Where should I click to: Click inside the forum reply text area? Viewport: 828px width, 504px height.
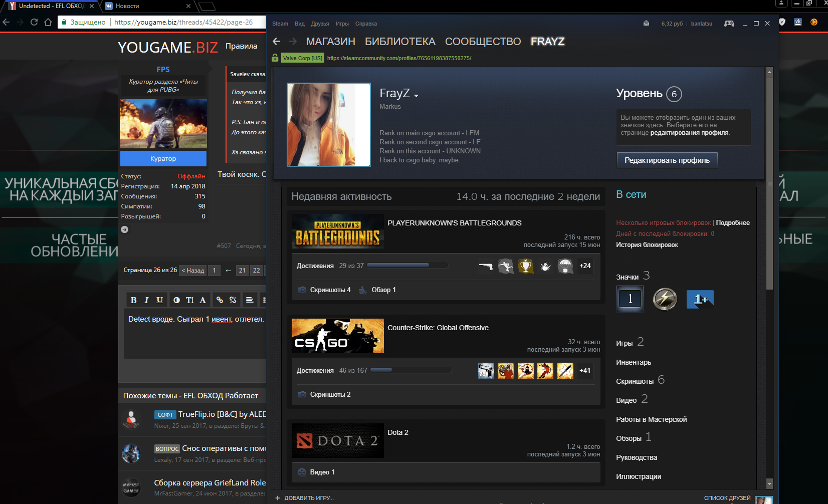pos(195,334)
